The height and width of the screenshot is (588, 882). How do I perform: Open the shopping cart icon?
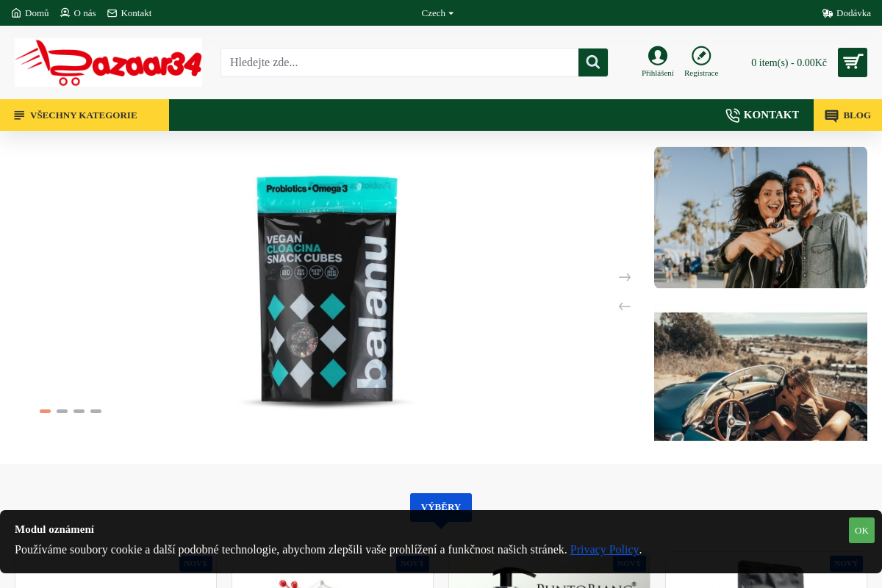coord(853,62)
